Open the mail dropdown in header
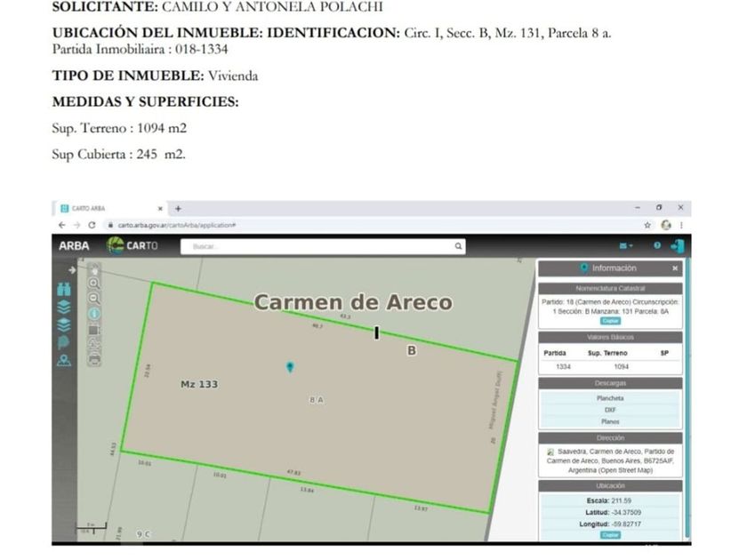This screenshot has width=747, height=560. pos(625,245)
